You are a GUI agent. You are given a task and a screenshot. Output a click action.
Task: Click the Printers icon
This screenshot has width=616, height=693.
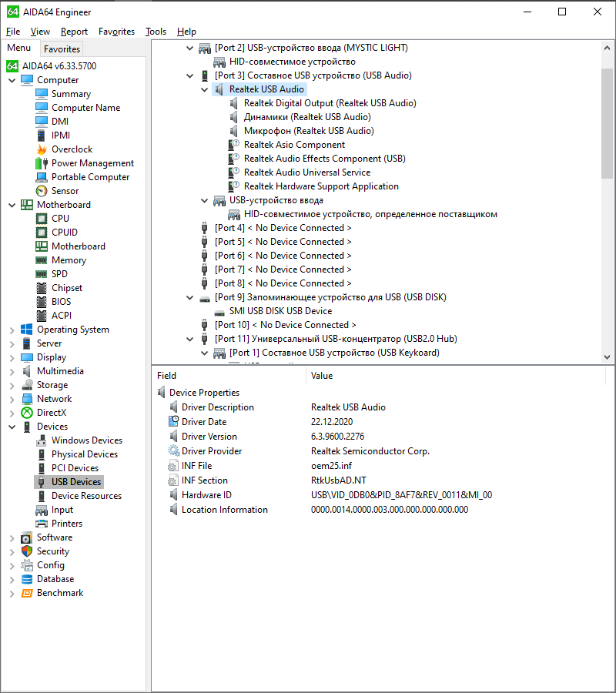click(42, 524)
